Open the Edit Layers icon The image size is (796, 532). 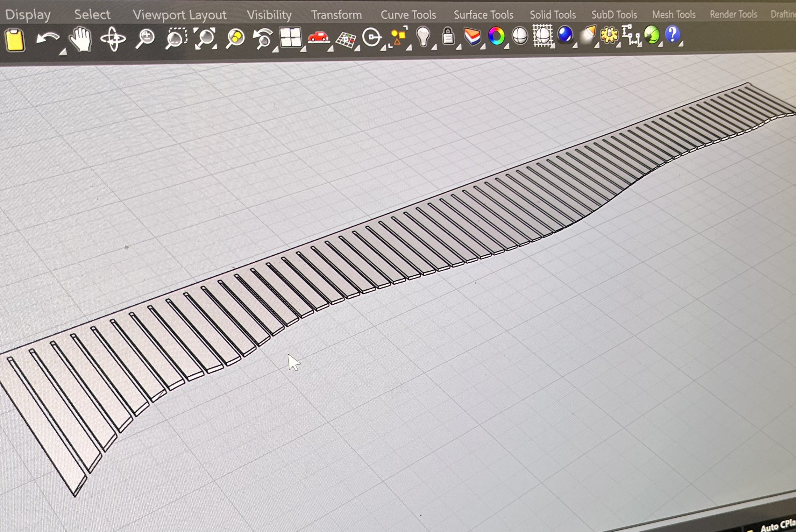tap(472, 36)
